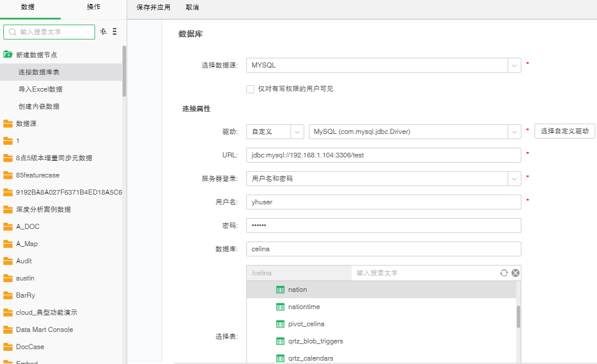Click the 保存并应用 button
This screenshot has height=364, width=597.
tap(153, 8)
